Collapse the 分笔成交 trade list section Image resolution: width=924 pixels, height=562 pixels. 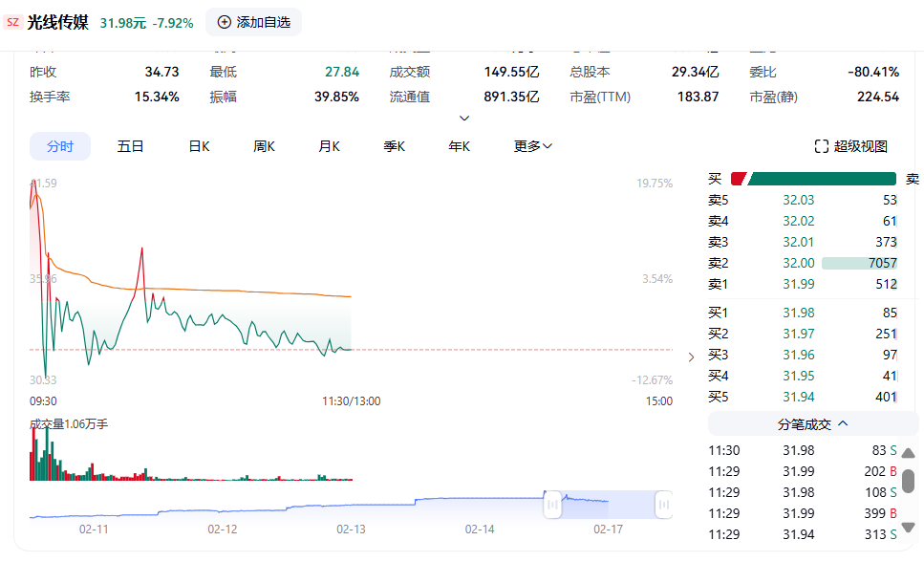813,424
